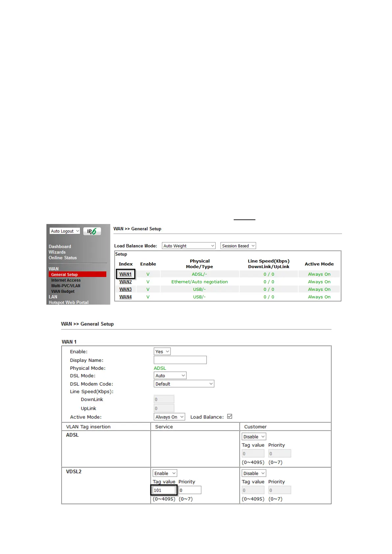Open the WAN1 link

125,274
